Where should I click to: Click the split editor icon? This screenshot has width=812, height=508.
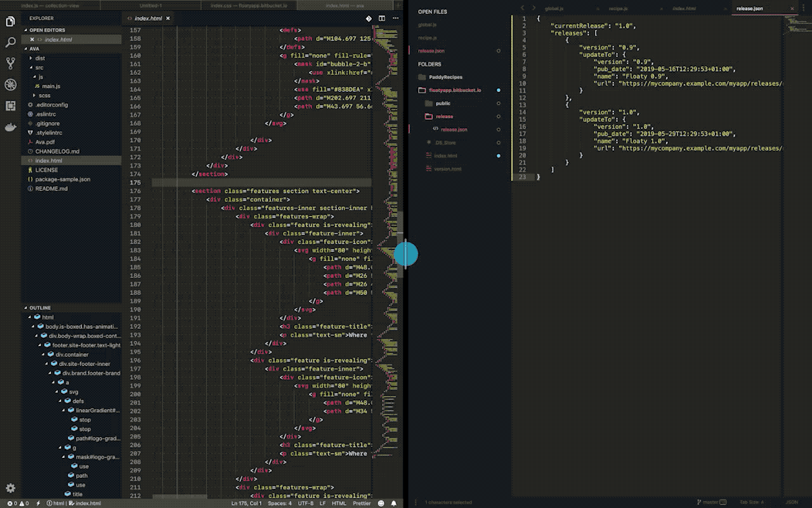pos(382,18)
